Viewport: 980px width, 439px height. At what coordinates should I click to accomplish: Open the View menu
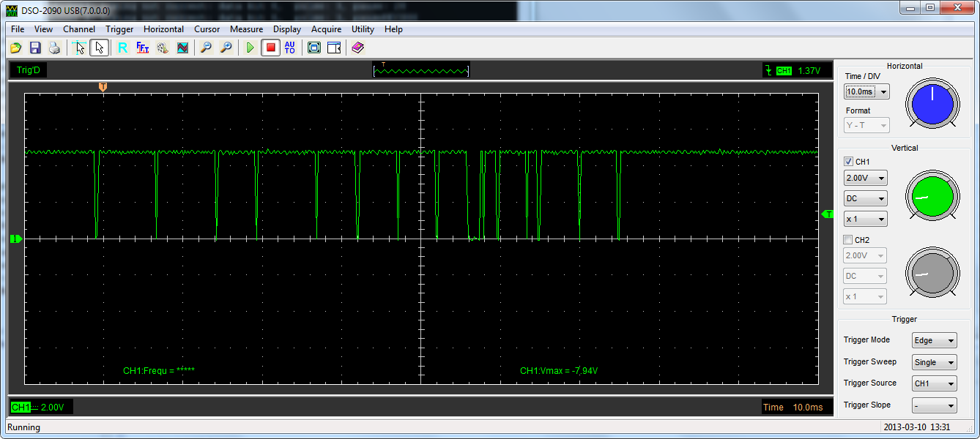43,29
